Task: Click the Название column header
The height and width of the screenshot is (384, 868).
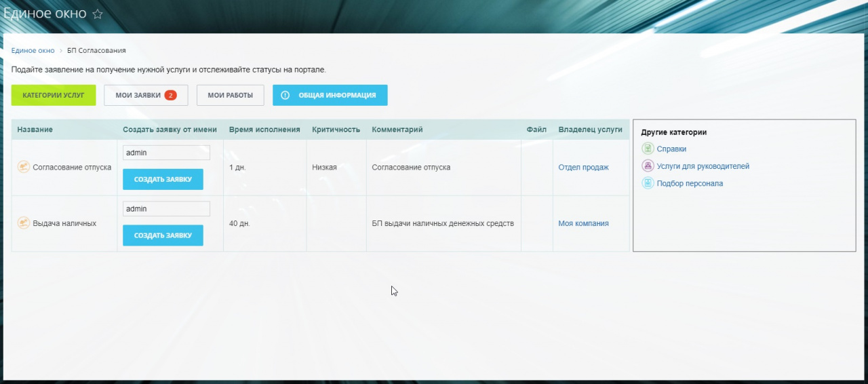Action: (35, 130)
